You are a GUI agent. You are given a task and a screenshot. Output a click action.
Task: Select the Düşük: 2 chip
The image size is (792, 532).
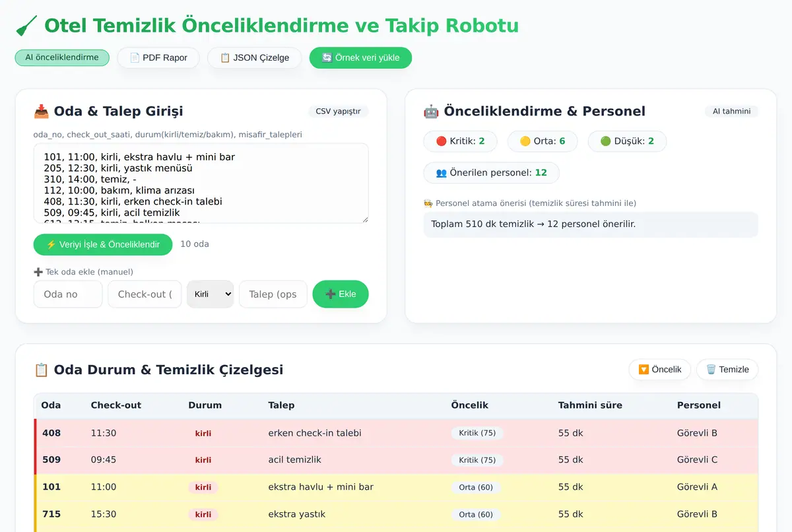[x=627, y=141]
